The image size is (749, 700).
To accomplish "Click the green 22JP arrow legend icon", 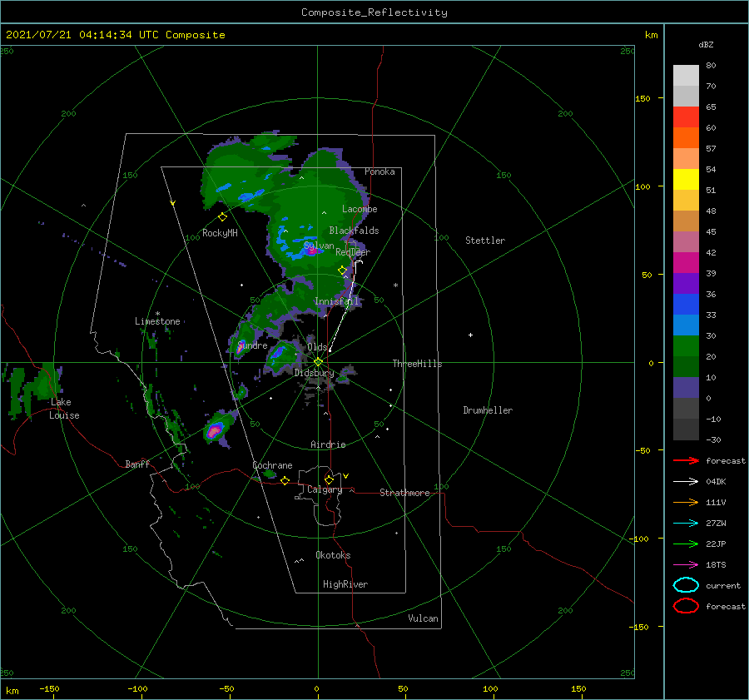I will pyautogui.click(x=686, y=544).
